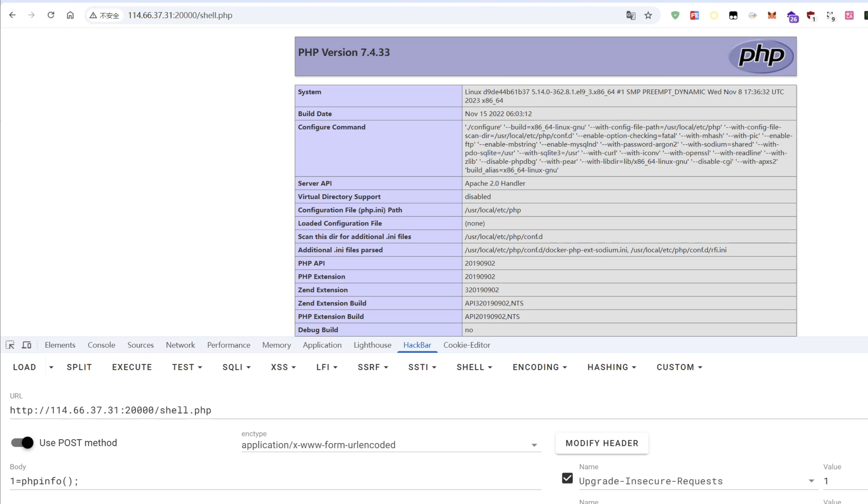Switch to the Network tab
Screen dimensions: 868x504
click(180, 345)
